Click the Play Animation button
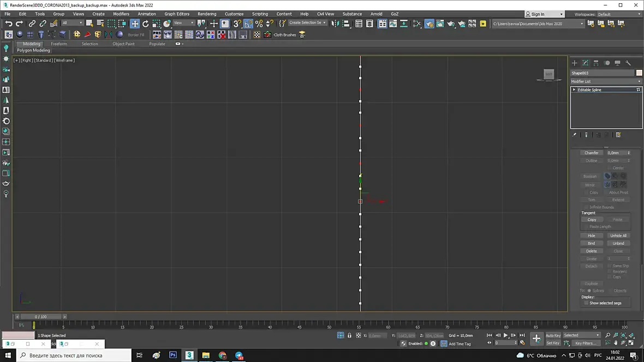The height and width of the screenshot is (362, 644). pos(505,335)
